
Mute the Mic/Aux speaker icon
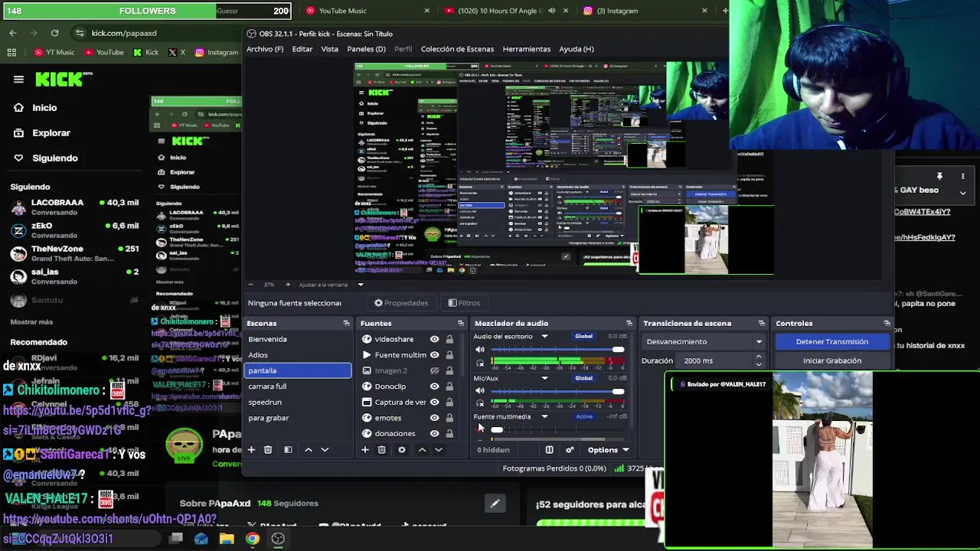click(x=480, y=391)
